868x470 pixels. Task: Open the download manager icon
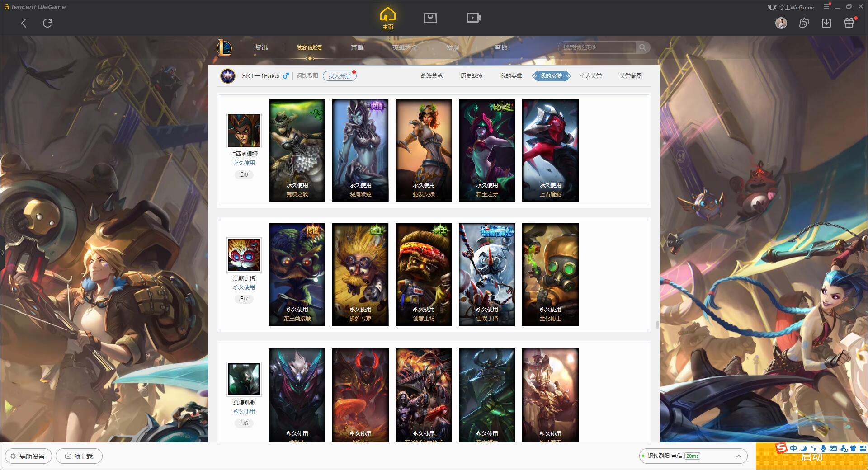(826, 23)
